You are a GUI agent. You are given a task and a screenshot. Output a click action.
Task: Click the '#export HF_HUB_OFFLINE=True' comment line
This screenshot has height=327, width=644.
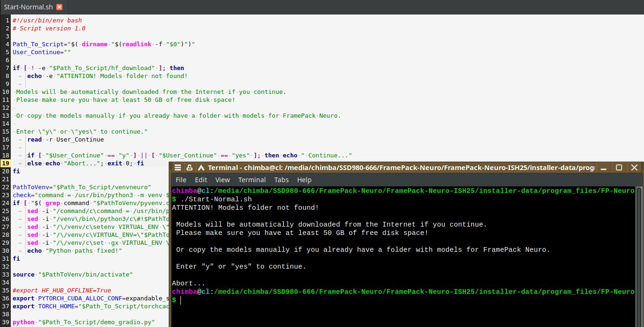point(62,291)
